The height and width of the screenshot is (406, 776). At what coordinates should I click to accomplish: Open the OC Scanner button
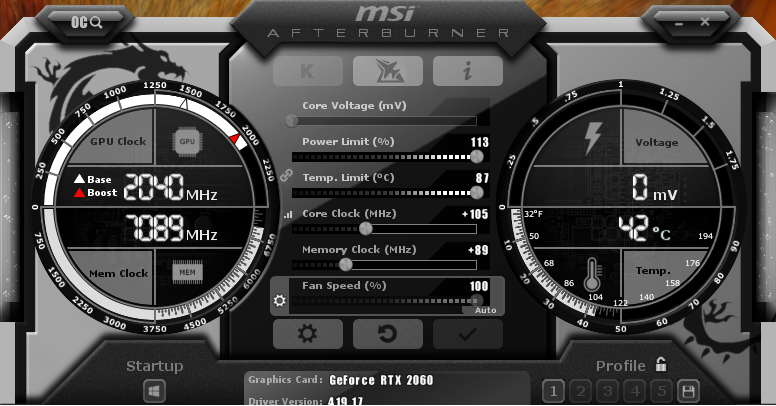pyautogui.click(x=87, y=22)
